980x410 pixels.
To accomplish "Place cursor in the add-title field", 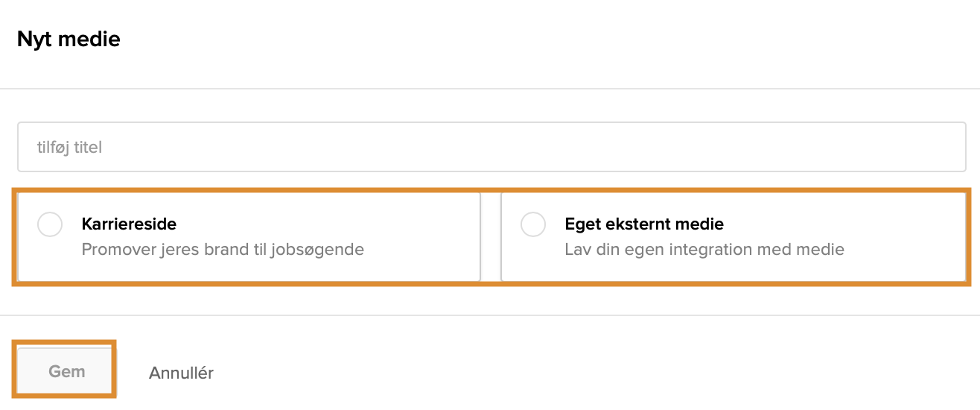I will (x=491, y=147).
